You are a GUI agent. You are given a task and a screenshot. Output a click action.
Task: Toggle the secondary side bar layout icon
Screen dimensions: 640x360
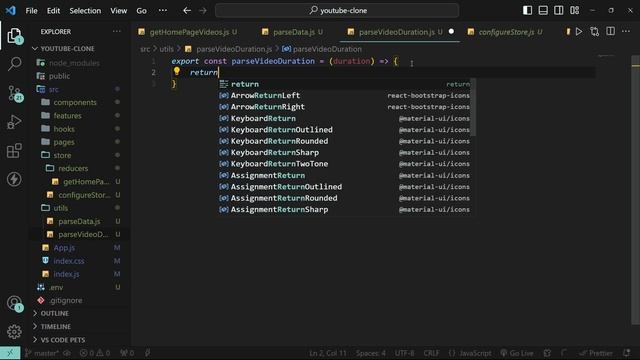click(558, 10)
